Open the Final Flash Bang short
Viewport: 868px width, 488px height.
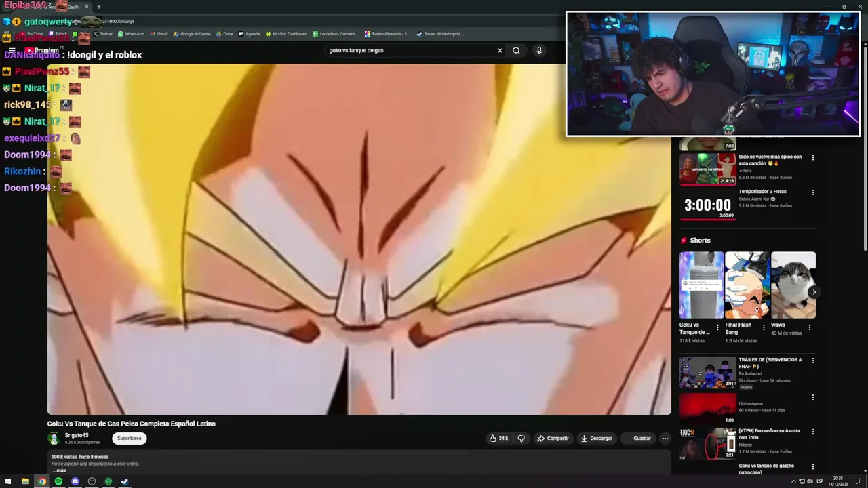(747, 285)
